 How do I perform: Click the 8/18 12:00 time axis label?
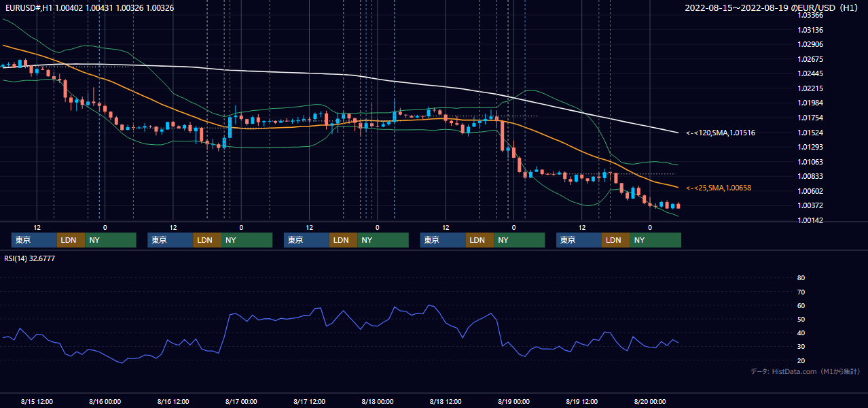[x=446, y=401]
